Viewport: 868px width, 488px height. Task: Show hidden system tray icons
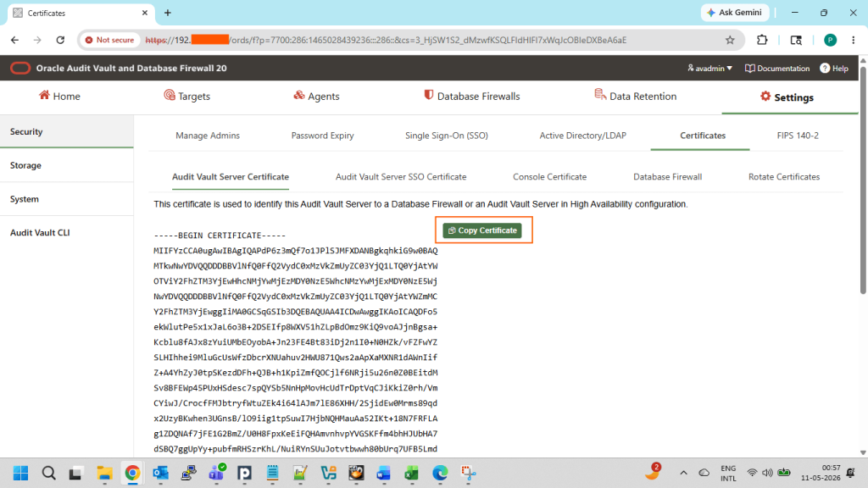pyautogui.click(x=683, y=473)
